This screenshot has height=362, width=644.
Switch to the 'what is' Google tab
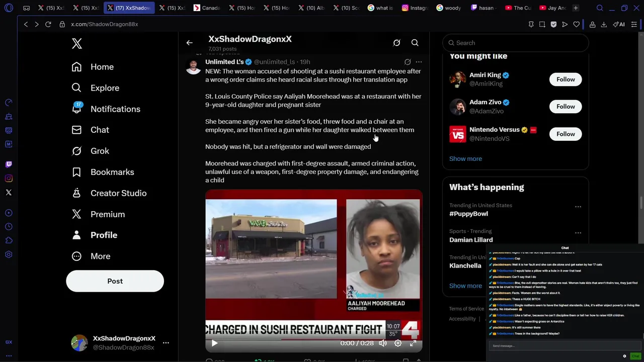381,8
